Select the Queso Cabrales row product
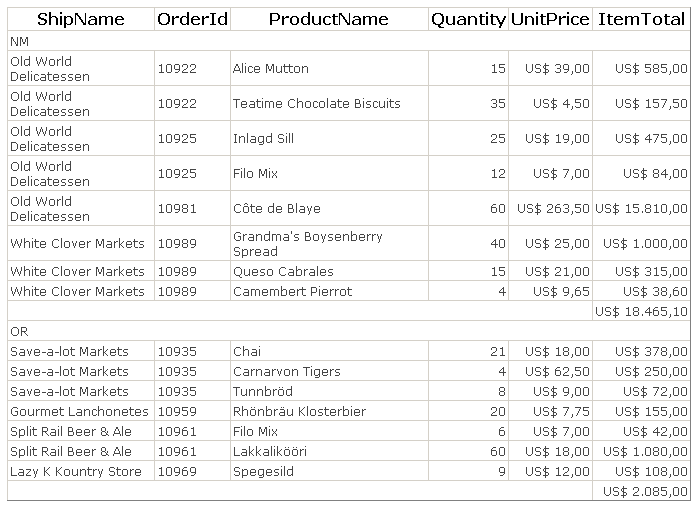Image resolution: width=696 pixels, height=505 pixels. coord(329,272)
